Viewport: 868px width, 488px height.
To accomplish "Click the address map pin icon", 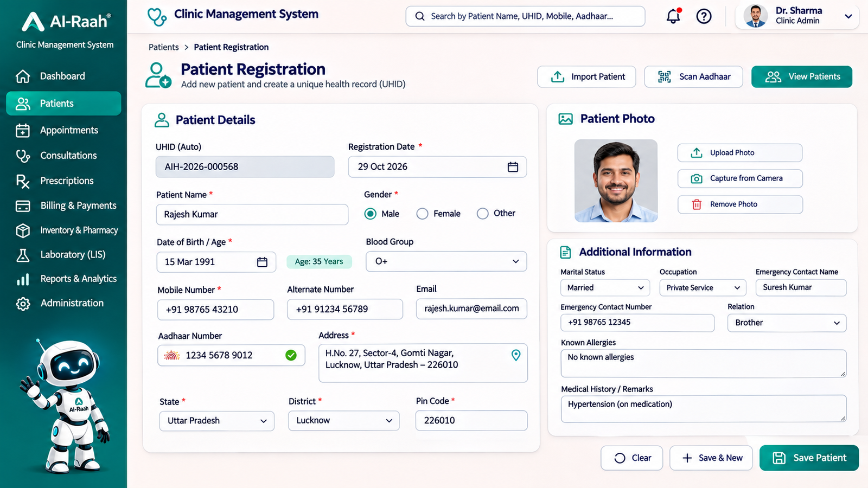I will pyautogui.click(x=516, y=355).
